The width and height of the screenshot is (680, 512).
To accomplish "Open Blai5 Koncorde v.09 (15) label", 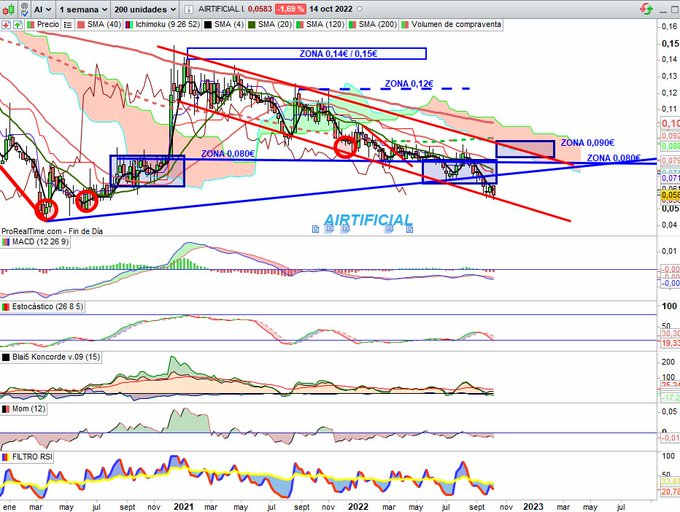I will (56, 357).
